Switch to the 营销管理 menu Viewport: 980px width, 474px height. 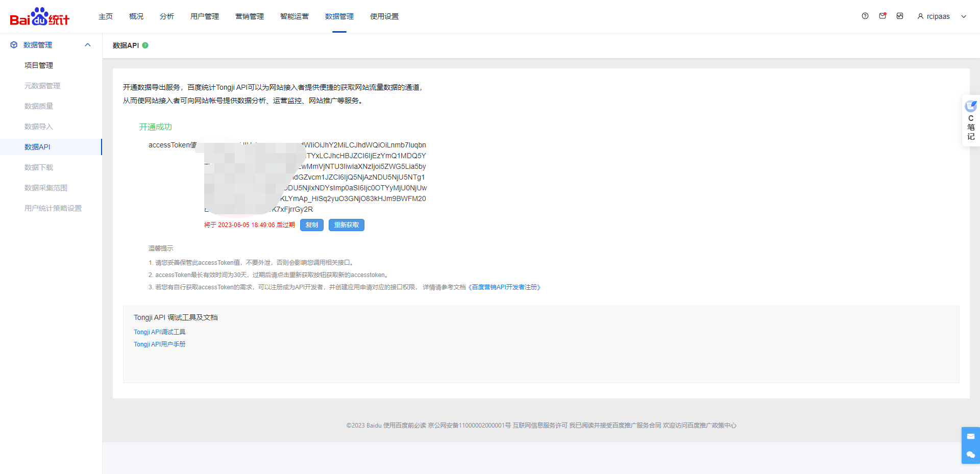click(249, 16)
